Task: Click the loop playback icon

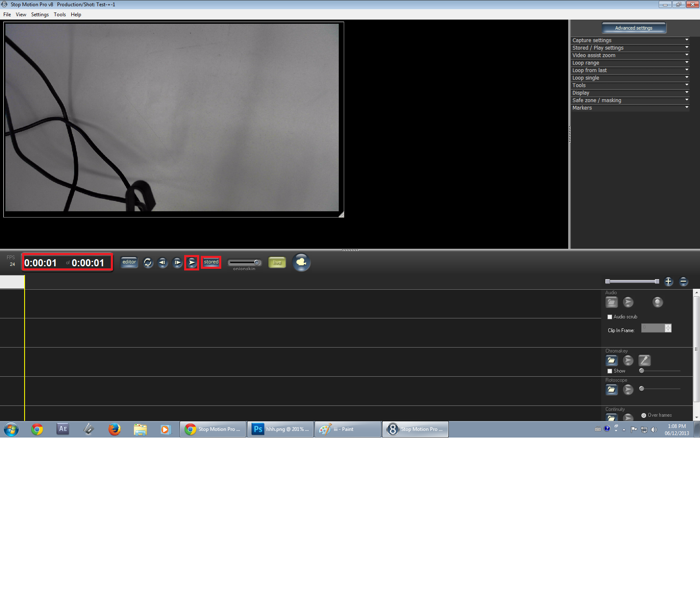Action: pos(148,263)
